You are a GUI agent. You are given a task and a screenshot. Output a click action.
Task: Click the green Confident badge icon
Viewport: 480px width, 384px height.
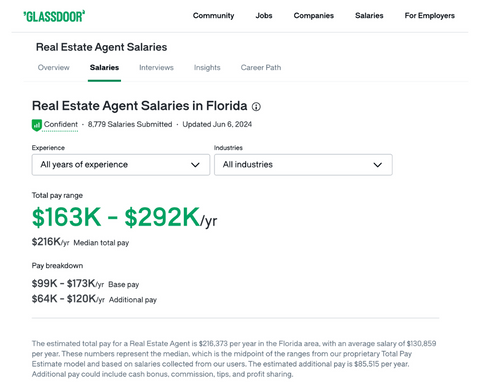click(x=37, y=125)
